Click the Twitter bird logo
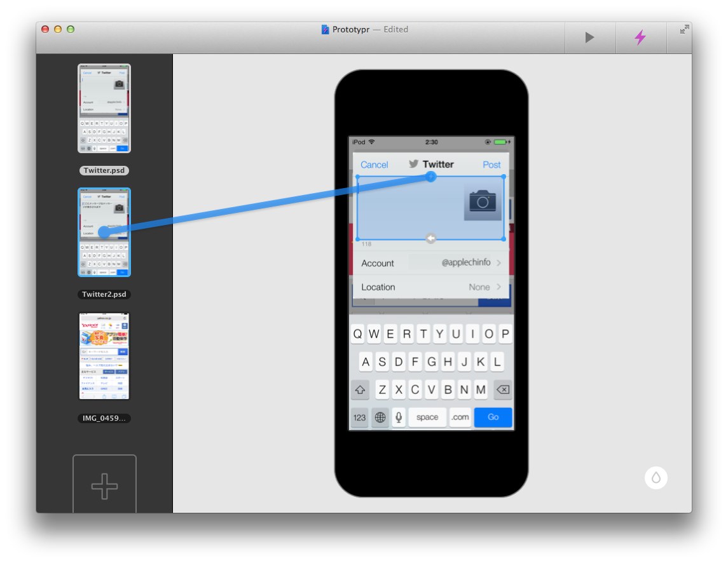 click(414, 164)
